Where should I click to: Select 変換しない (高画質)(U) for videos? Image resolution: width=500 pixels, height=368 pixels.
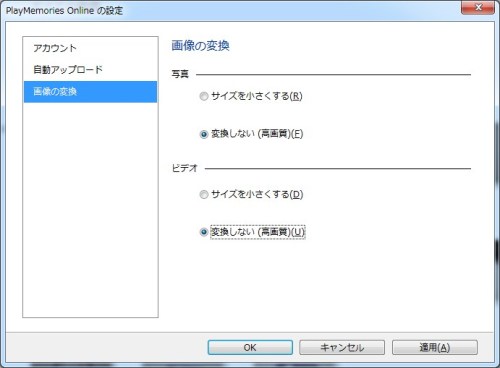252,232
